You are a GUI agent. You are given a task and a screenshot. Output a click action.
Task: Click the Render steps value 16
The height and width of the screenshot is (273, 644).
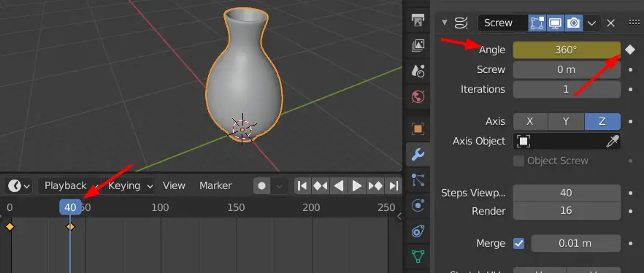point(567,211)
